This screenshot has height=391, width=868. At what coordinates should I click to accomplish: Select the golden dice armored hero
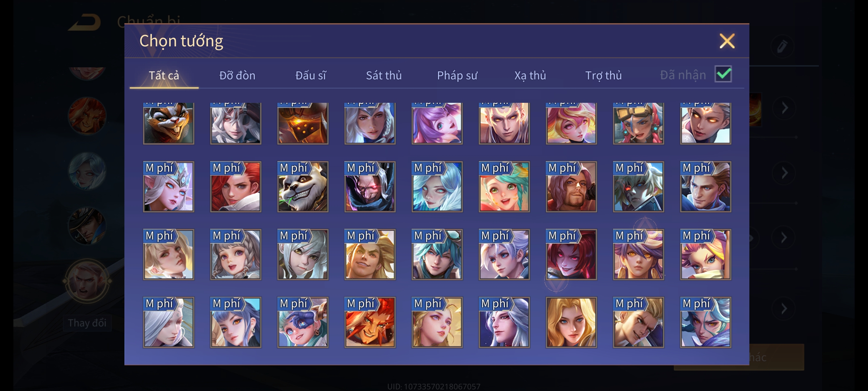pyautogui.click(x=303, y=123)
